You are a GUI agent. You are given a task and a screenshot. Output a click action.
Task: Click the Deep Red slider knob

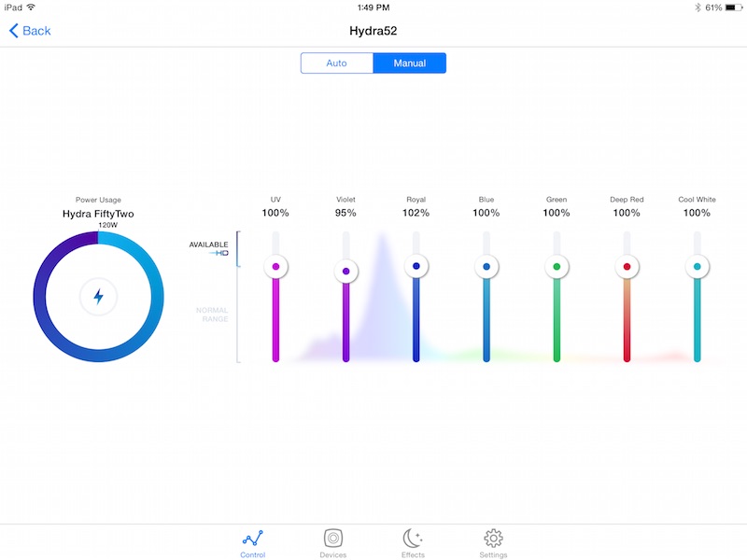coord(627,267)
